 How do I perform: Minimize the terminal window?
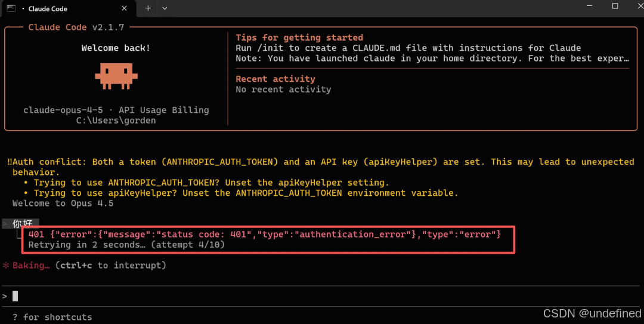(589, 6)
